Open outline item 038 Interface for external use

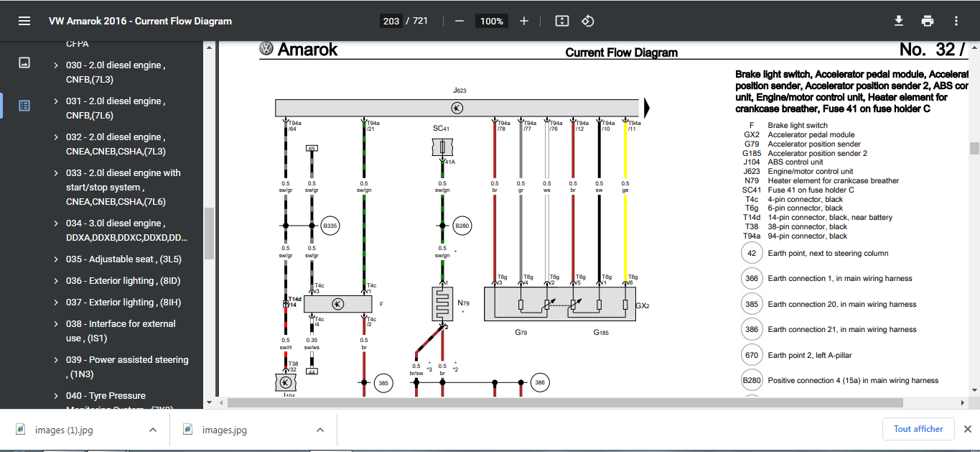(121, 331)
